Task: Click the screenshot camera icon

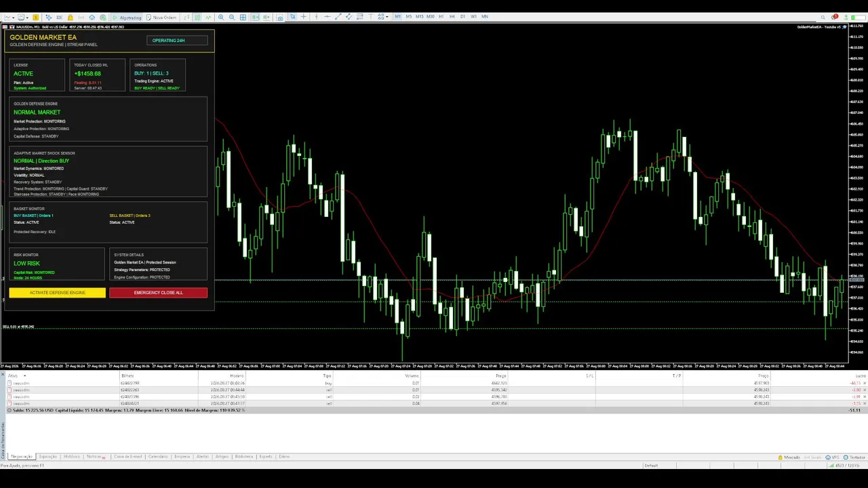Action: (280, 18)
